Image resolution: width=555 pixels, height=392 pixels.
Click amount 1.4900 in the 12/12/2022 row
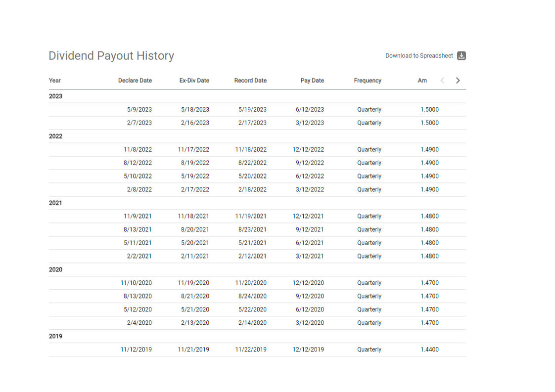[x=430, y=150]
